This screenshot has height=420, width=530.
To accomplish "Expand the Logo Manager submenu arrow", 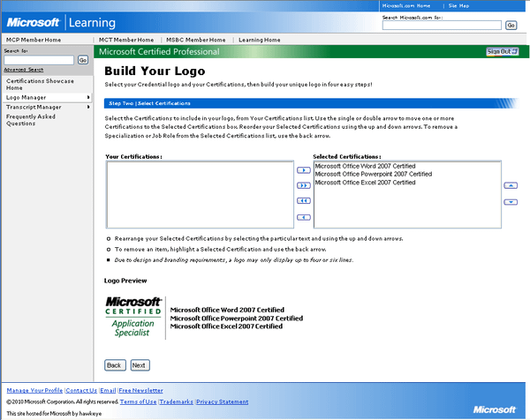I will pos(88,97).
